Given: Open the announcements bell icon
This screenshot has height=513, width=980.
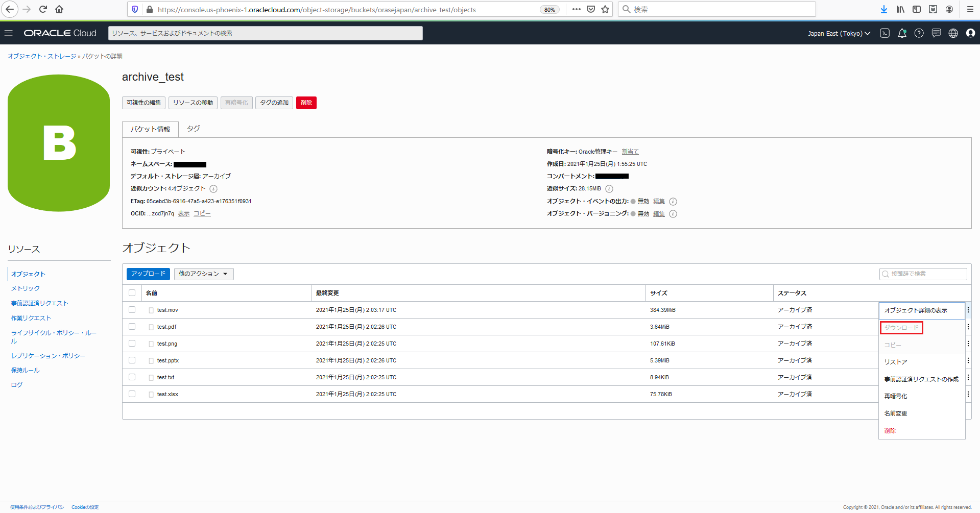Looking at the screenshot, I should (x=902, y=33).
